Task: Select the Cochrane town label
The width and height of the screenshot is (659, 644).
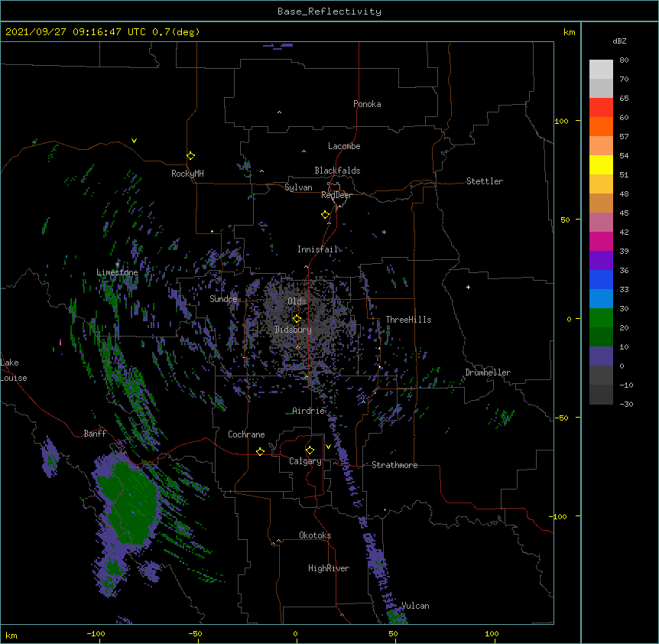Action: click(x=246, y=434)
